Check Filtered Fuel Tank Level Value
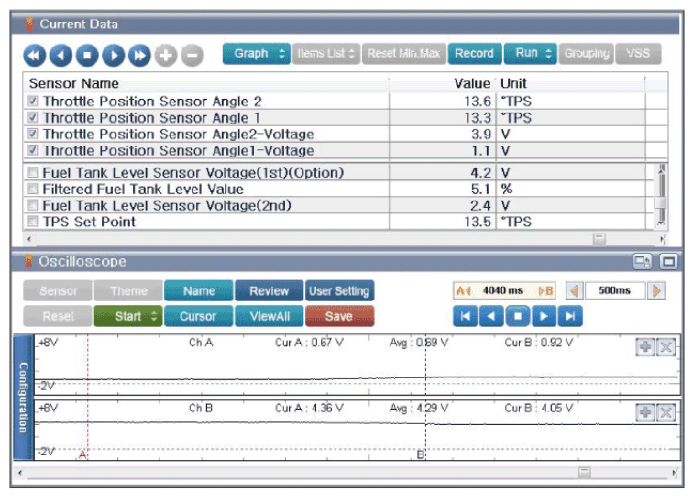 [x=35, y=189]
